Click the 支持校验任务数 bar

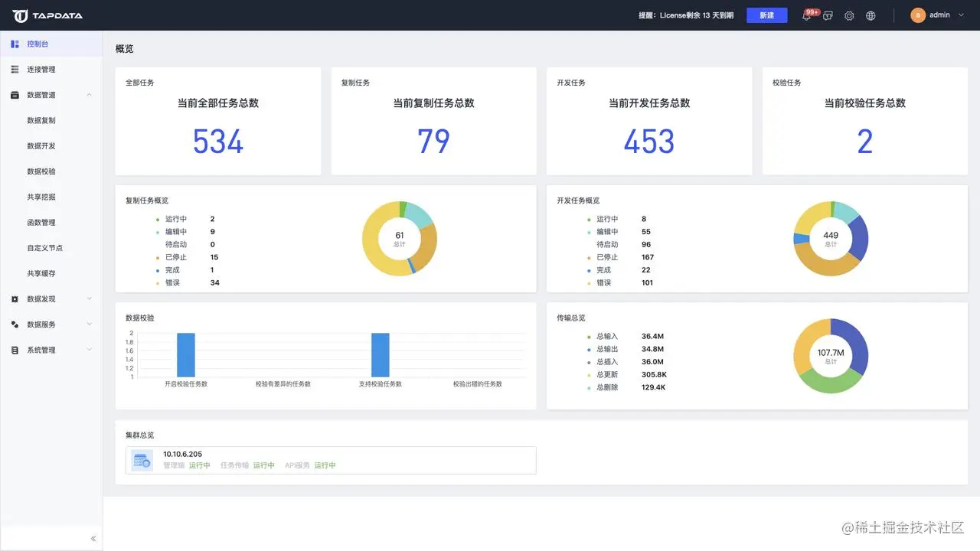coord(381,355)
